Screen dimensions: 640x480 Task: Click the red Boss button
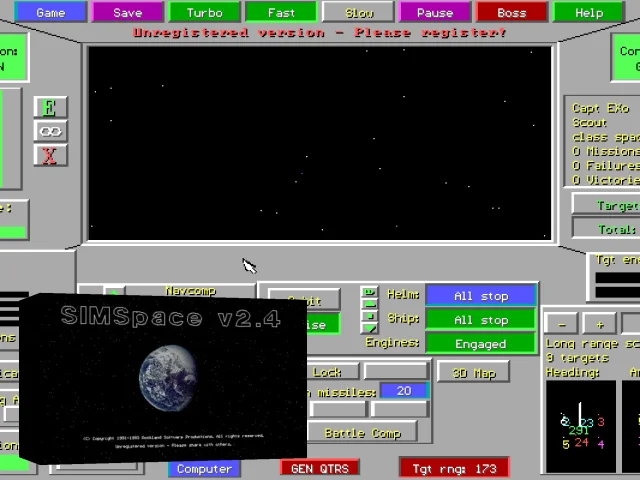coord(512,12)
